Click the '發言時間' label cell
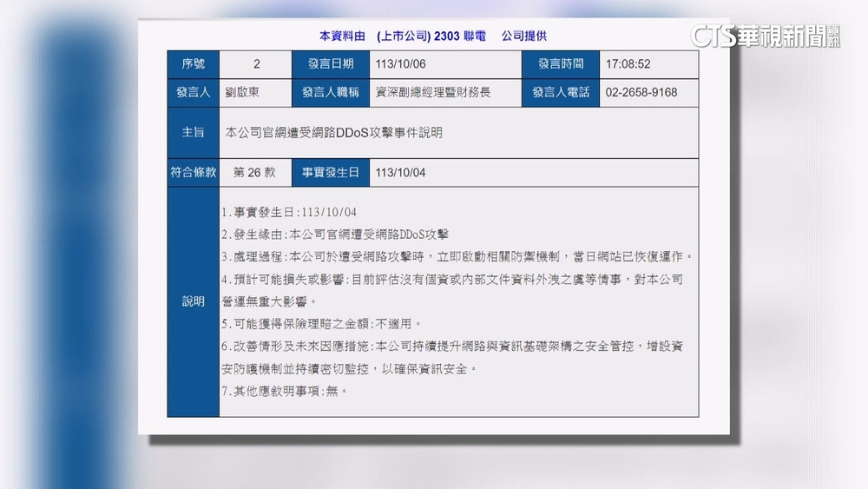 coord(561,64)
